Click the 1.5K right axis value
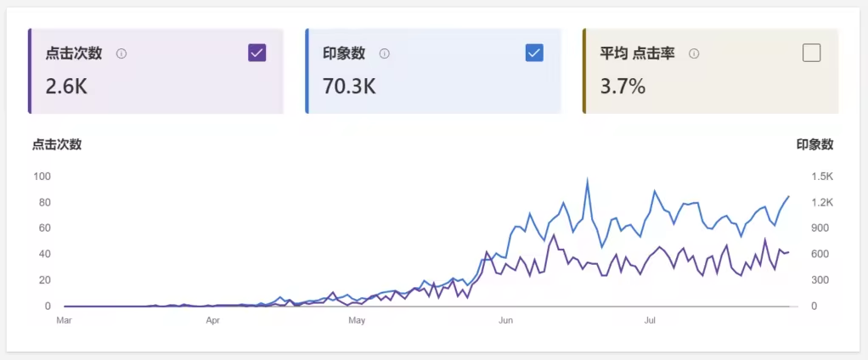 [x=822, y=177]
